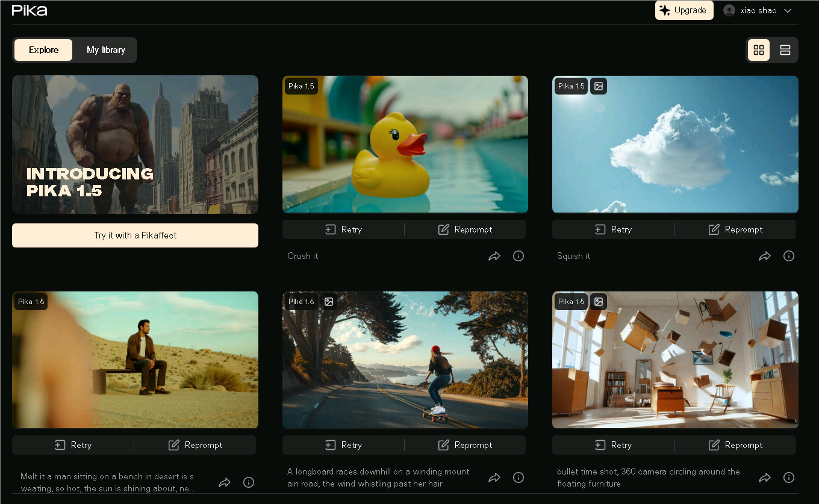Open info icon for Squish it video

point(788,256)
